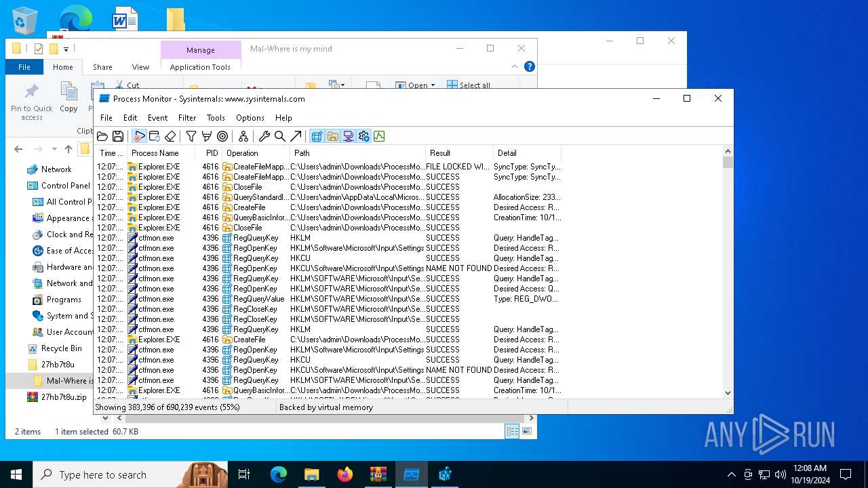Sort by the Detail column header

[x=527, y=153]
